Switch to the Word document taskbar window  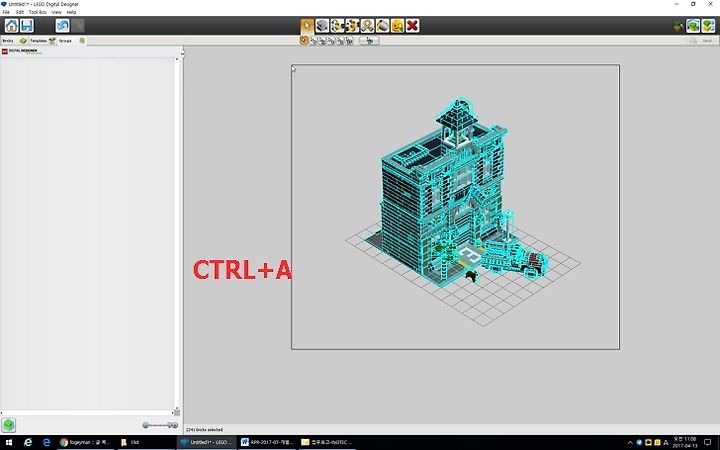(267, 443)
